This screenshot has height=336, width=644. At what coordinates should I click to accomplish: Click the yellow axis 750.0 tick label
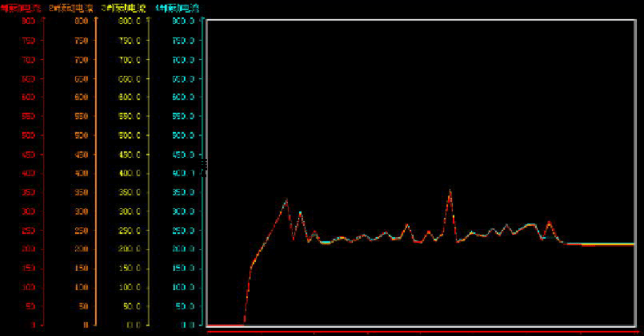(129, 41)
